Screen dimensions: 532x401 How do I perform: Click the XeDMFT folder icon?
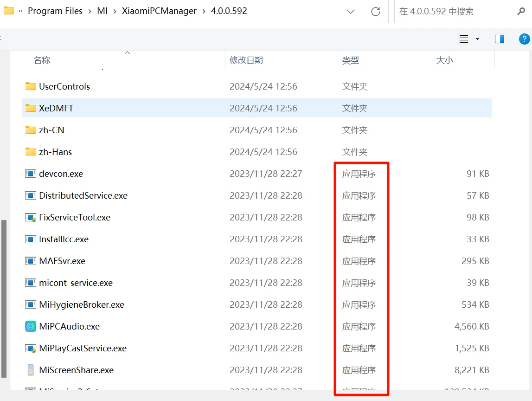(31, 108)
